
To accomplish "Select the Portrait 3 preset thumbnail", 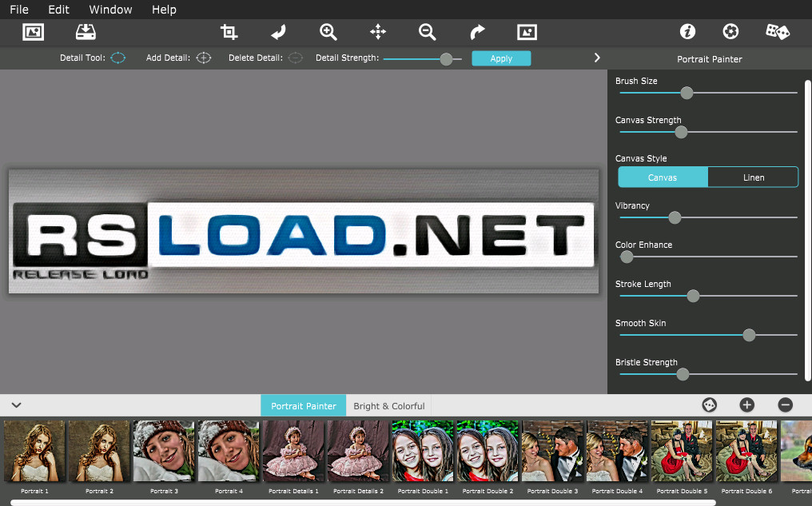I will click(164, 451).
